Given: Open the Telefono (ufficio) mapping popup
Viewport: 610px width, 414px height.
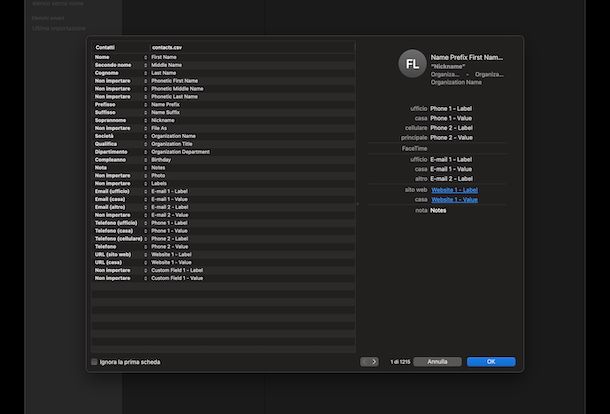Looking at the screenshot, I should 120,223.
